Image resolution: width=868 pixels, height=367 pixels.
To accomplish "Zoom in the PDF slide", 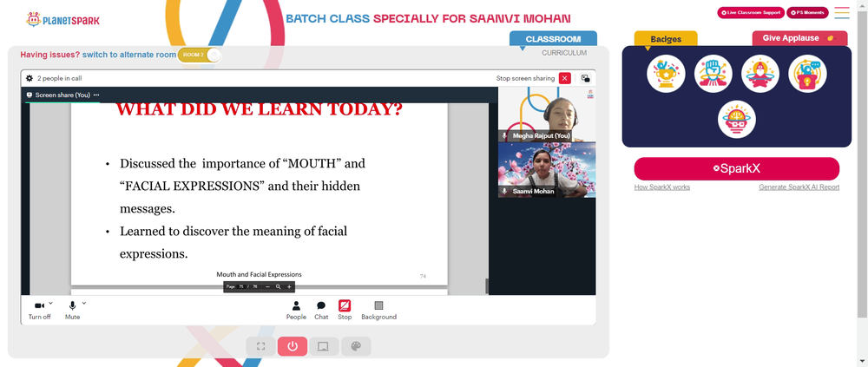I will pos(288,286).
